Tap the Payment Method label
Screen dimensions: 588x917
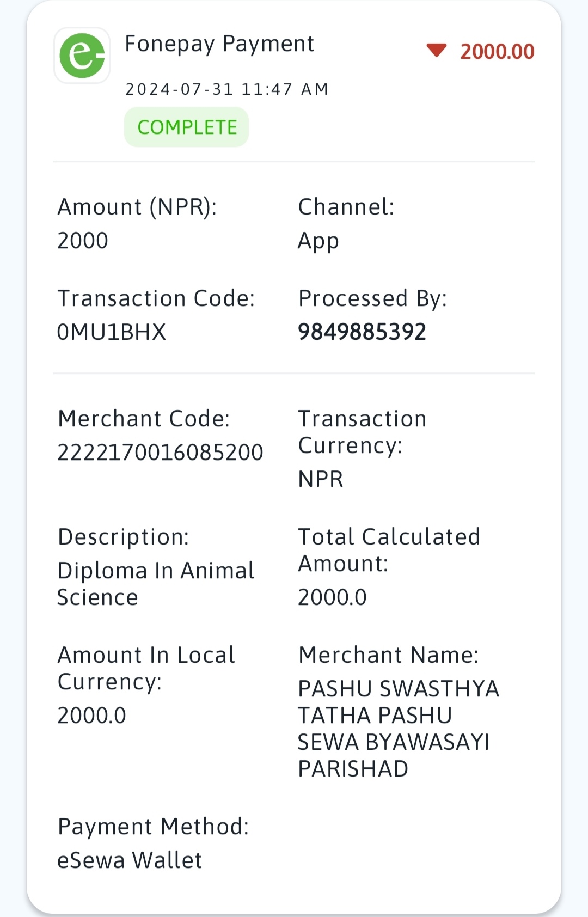[x=153, y=826]
